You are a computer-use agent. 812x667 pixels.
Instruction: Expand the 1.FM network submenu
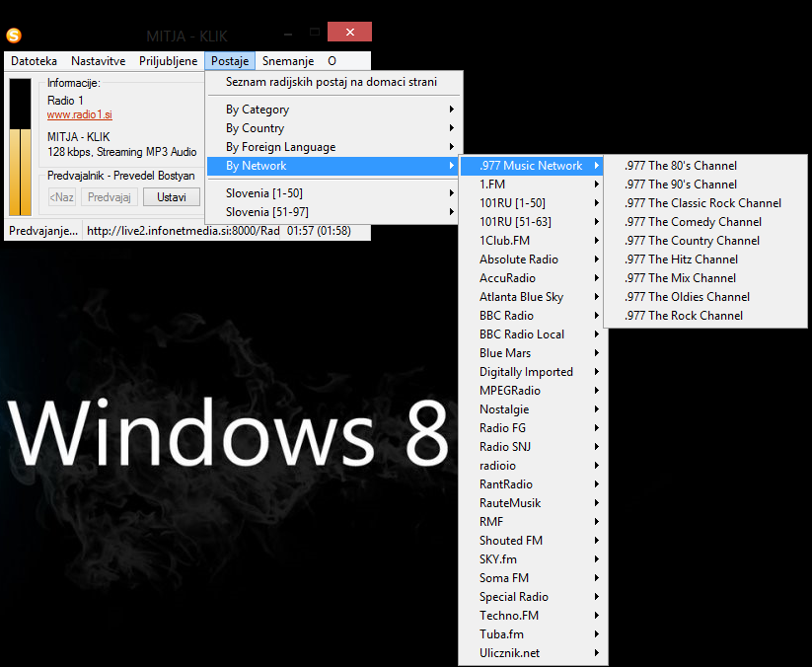pyautogui.click(x=533, y=185)
